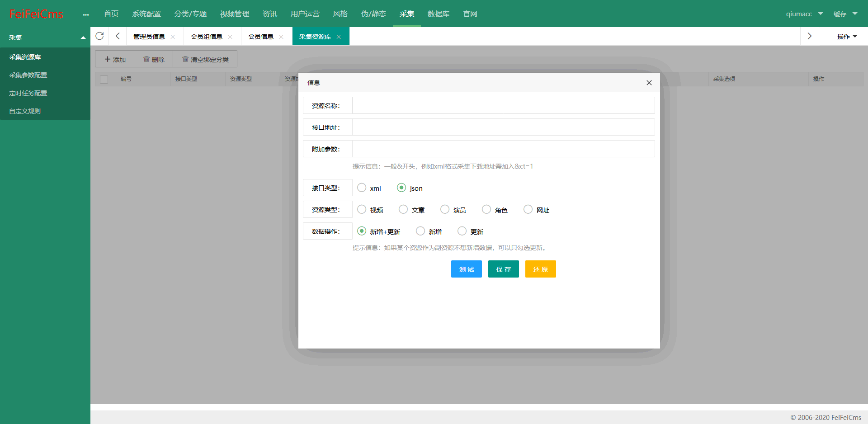Select the 更新 data operation option
The image size is (868, 424).
point(462,231)
